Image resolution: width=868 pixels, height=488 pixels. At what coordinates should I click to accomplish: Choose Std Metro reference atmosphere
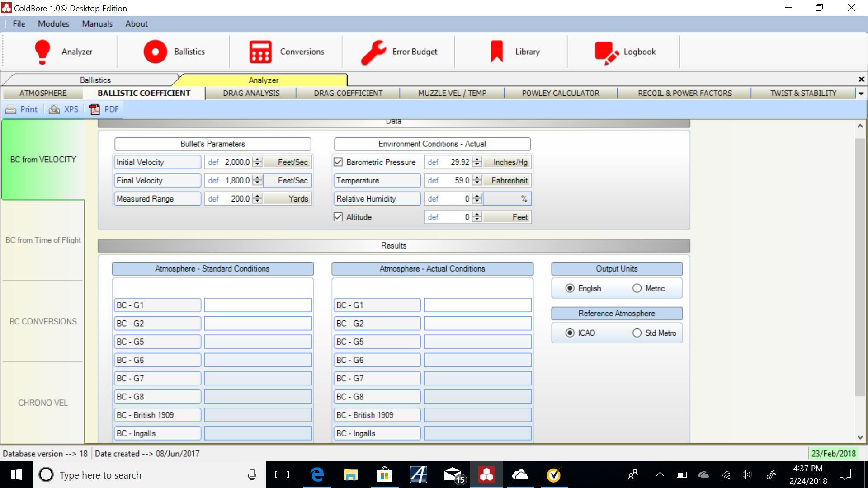[x=637, y=333]
